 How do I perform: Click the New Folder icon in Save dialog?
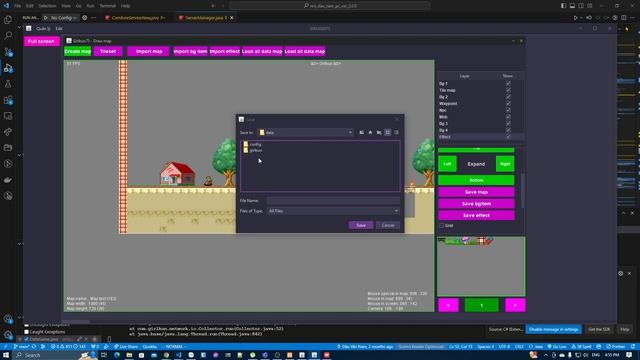(x=379, y=132)
